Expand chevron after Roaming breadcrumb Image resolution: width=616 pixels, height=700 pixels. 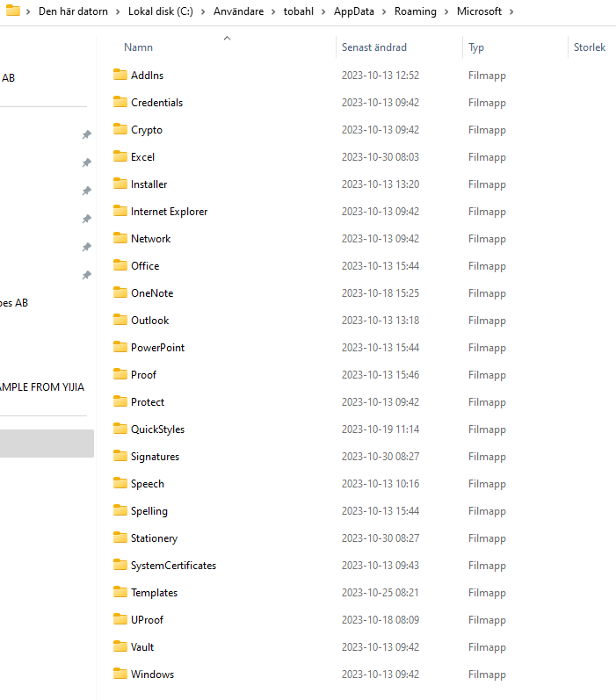(446, 11)
